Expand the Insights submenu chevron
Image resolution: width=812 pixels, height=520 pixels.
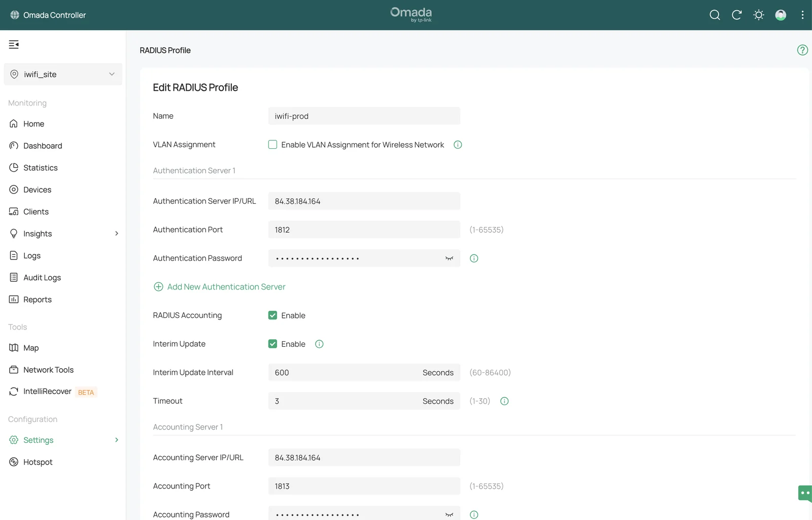point(117,234)
